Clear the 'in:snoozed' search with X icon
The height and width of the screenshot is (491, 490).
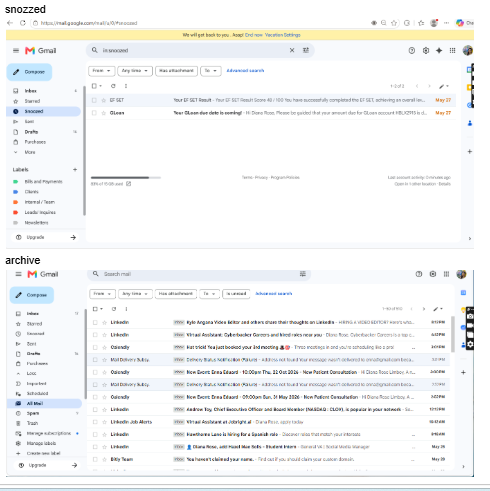point(292,50)
